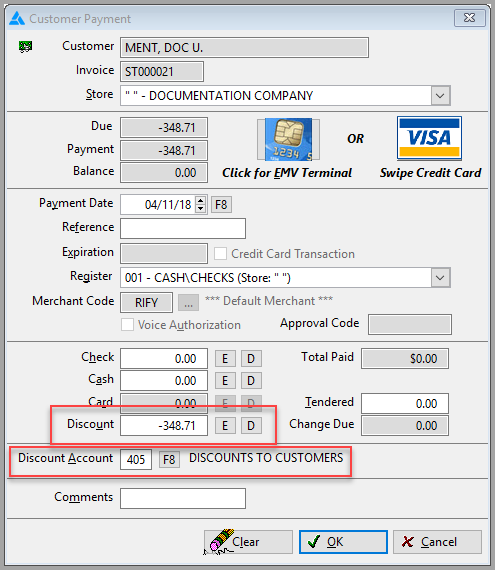The height and width of the screenshot is (570, 495).
Task: Click into the Reference input field
Action: coord(183,229)
